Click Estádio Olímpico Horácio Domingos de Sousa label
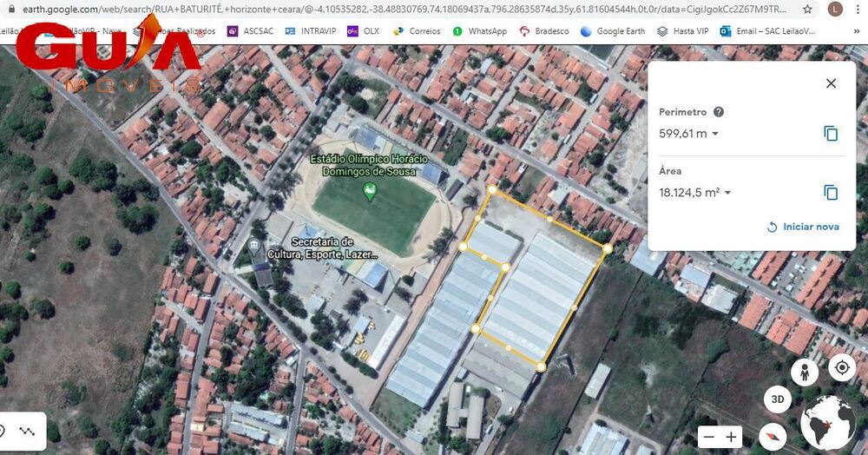The width and height of the screenshot is (868, 455). coord(369,165)
